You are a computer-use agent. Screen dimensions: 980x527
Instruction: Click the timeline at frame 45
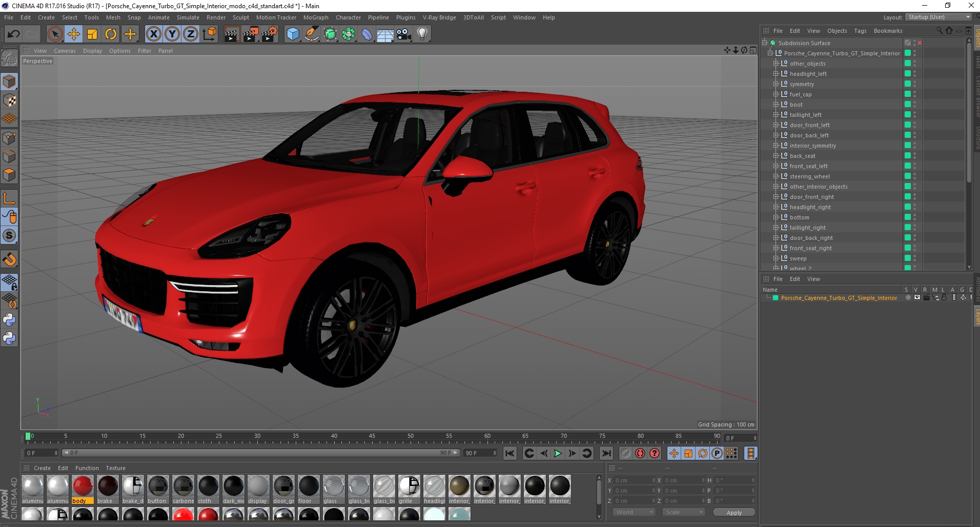point(372,437)
